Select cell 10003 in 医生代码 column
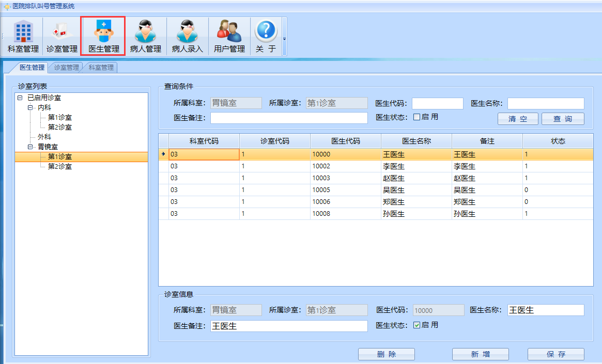Image resolution: width=602 pixels, height=364 pixels. pos(346,178)
